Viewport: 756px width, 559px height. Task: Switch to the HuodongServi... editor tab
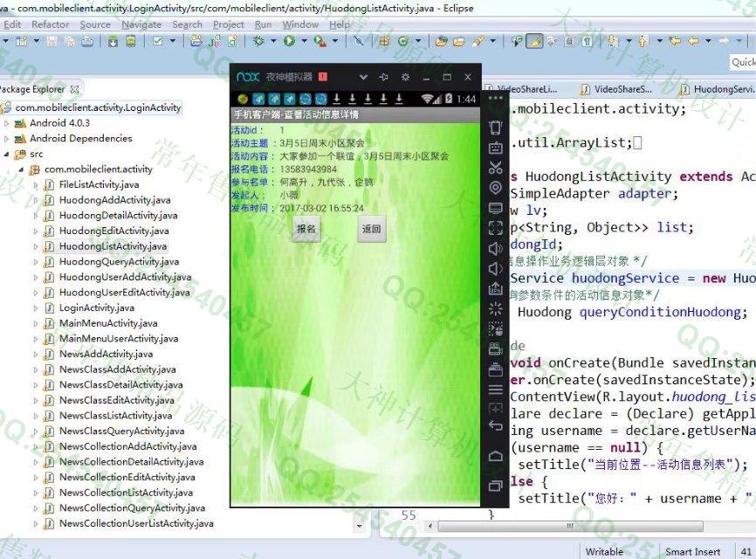pos(718,89)
